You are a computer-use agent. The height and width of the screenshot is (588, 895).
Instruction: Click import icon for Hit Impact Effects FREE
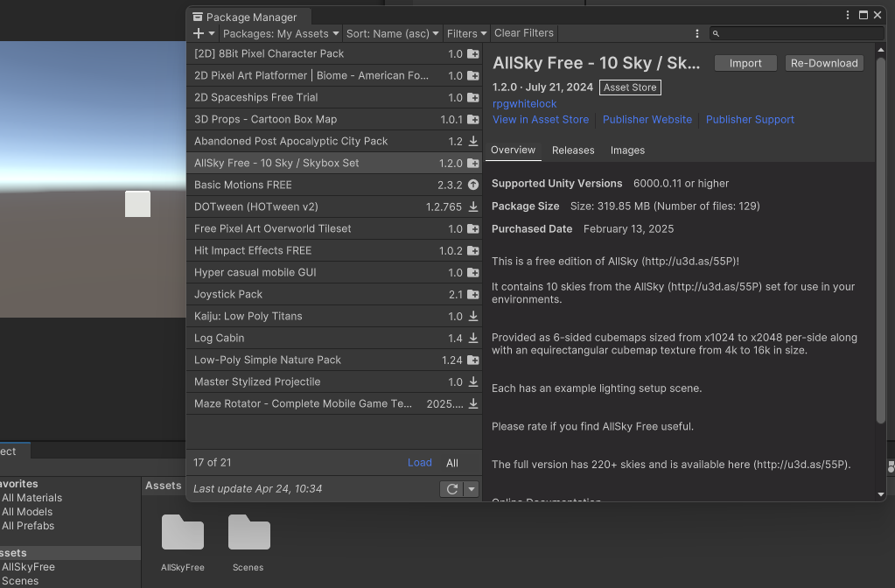point(473,250)
